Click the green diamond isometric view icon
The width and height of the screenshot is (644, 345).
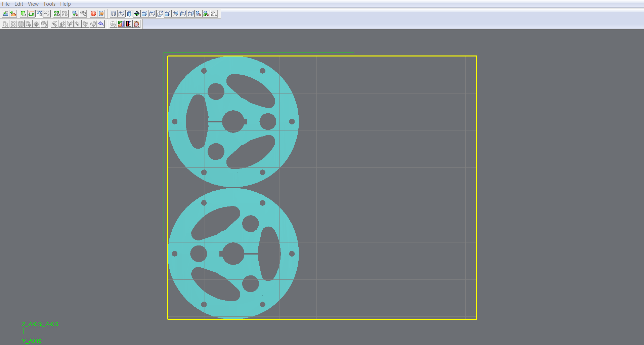pyautogui.click(x=137, y=14)
